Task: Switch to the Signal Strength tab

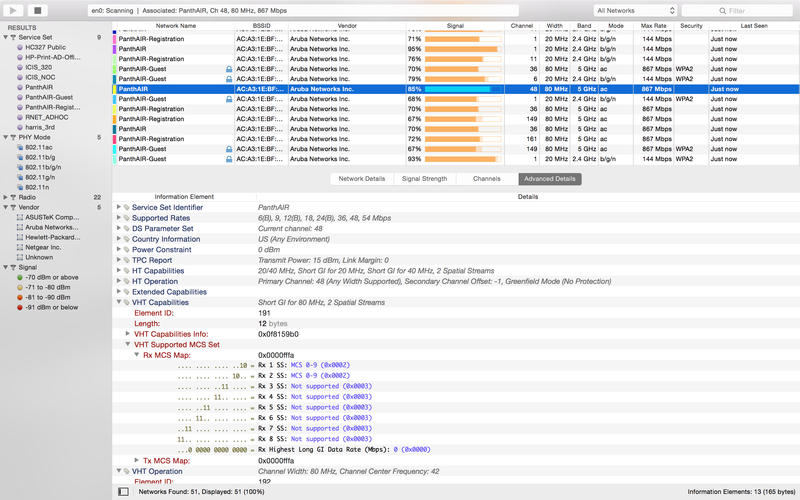Action: (424, 179)
